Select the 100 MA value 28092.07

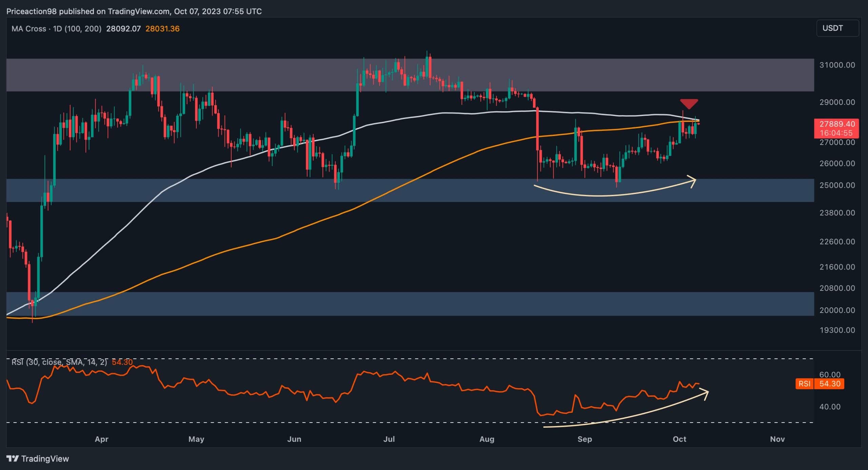[x=123, y=29]
